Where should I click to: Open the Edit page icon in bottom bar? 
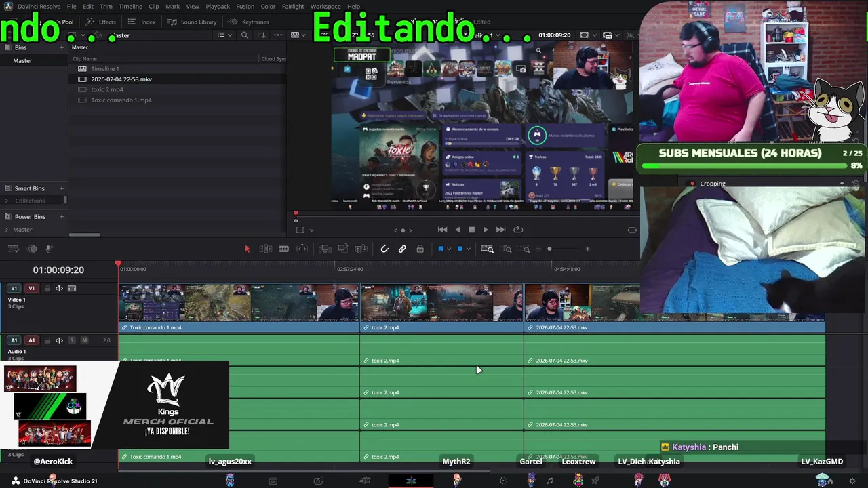[x=411, y=481]
